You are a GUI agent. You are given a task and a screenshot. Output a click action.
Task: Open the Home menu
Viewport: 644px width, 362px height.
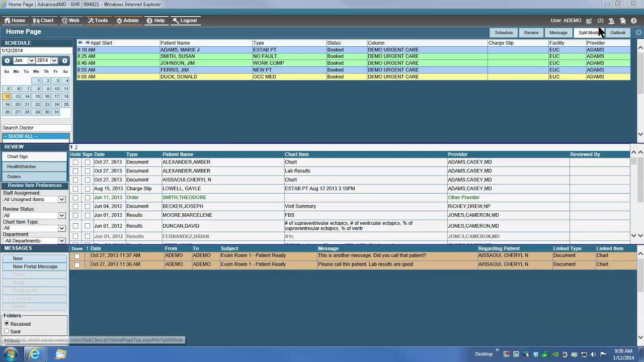(15, 21)
